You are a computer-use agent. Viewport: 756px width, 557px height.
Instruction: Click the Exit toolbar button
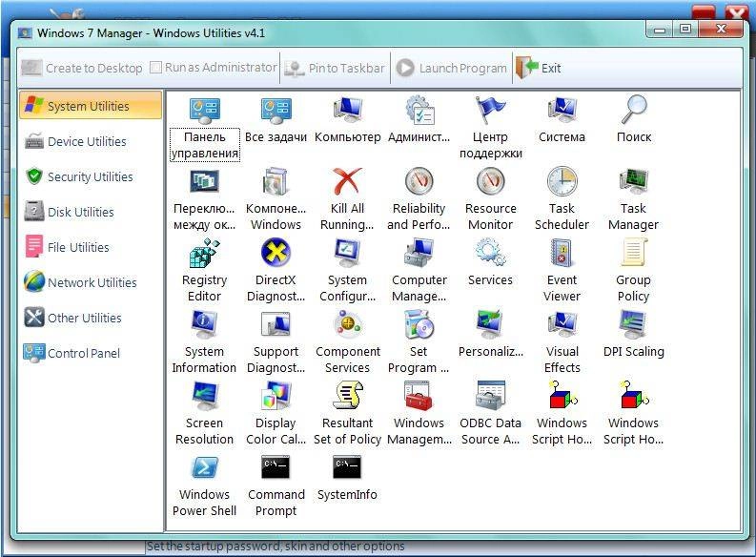click(x=538, y=68)
